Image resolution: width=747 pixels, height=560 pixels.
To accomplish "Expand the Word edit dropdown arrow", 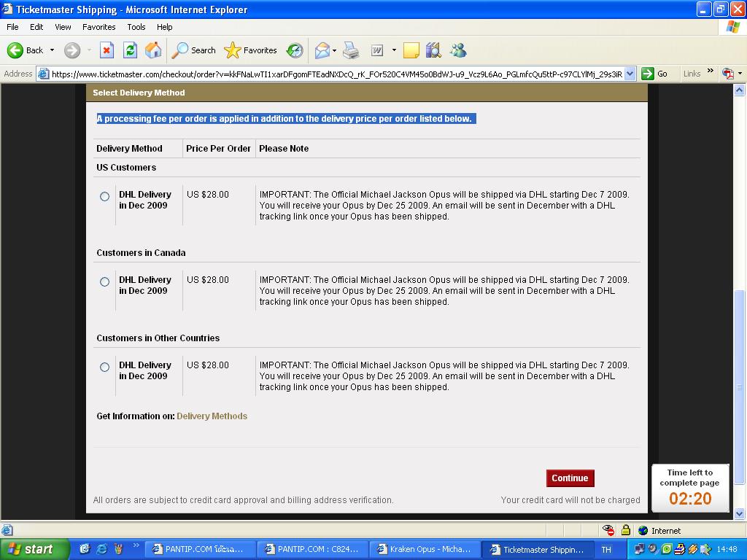I will point(394,50).
